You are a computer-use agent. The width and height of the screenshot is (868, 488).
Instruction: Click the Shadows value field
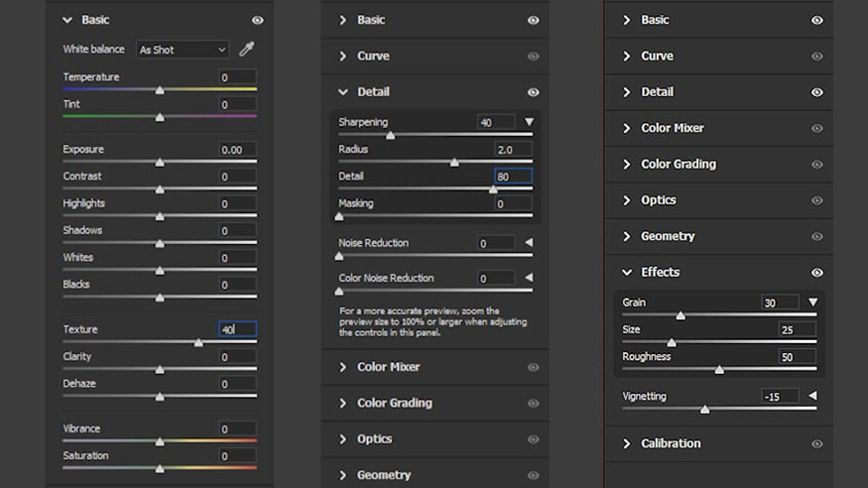pyautogui.click(x=237, y=231)
